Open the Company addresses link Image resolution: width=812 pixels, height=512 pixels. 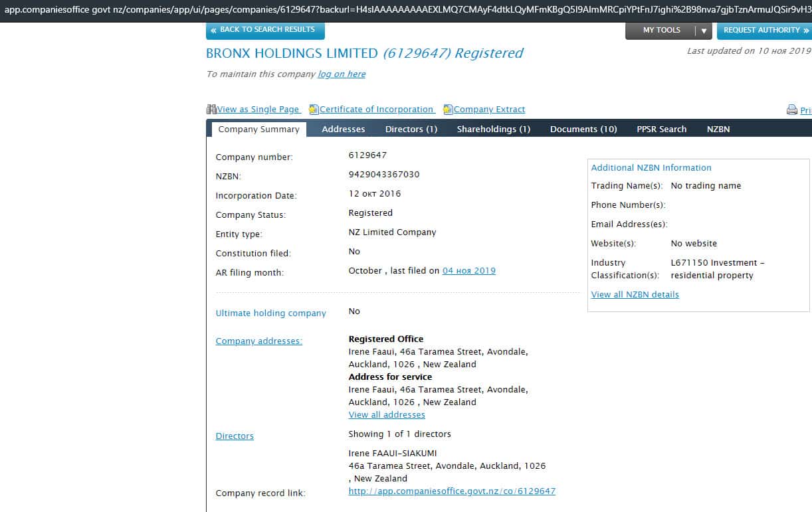[x=259, y=341]
